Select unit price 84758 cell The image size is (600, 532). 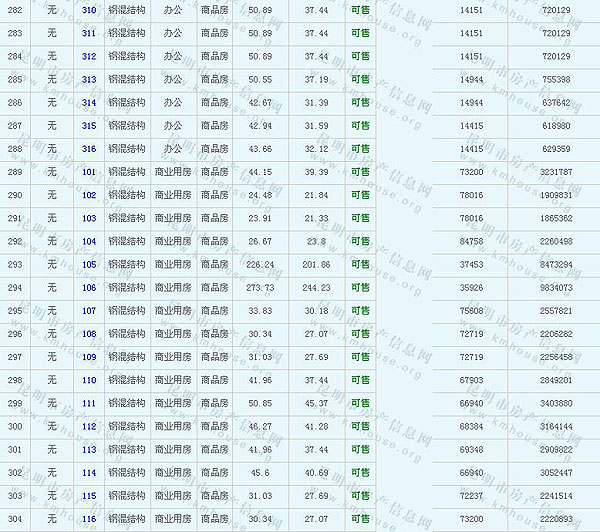(x=472, y=241)
